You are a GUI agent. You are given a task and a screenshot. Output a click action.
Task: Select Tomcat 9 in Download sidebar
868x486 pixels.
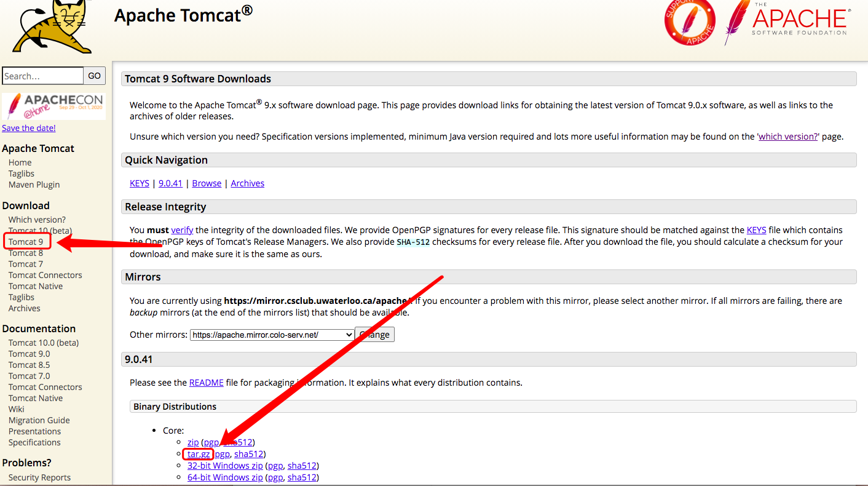coord(26,242)
